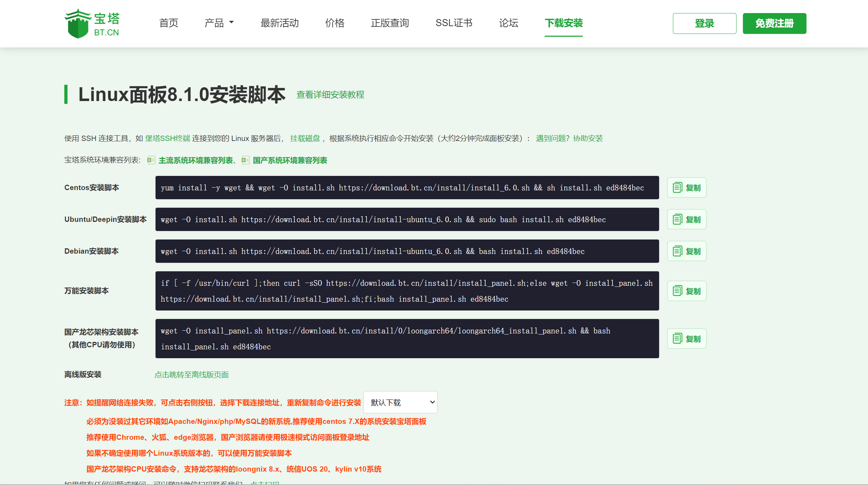Open the 首页 nav item
868x485 pixels.
[169, 23]
